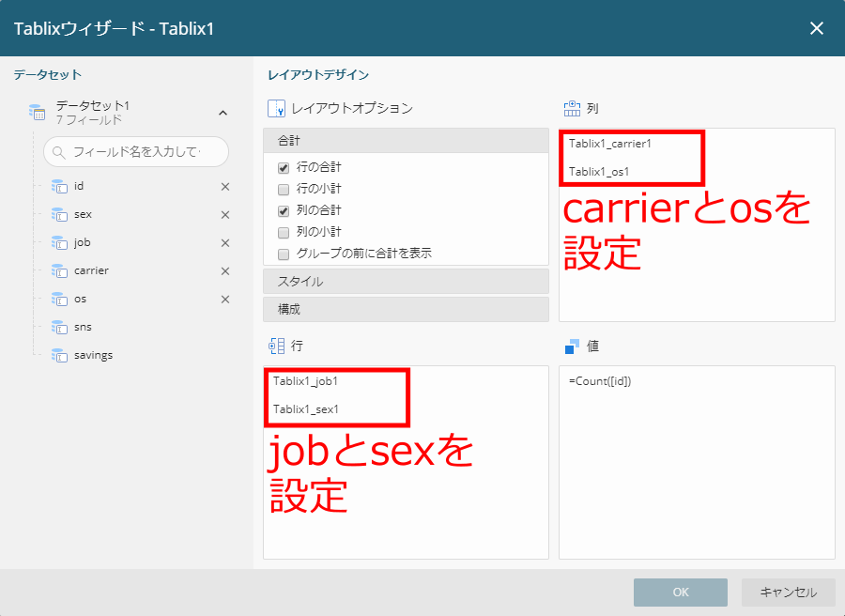Click the id field icon
The width and height of the screenshot is (845, 616).
pos(59,187)
